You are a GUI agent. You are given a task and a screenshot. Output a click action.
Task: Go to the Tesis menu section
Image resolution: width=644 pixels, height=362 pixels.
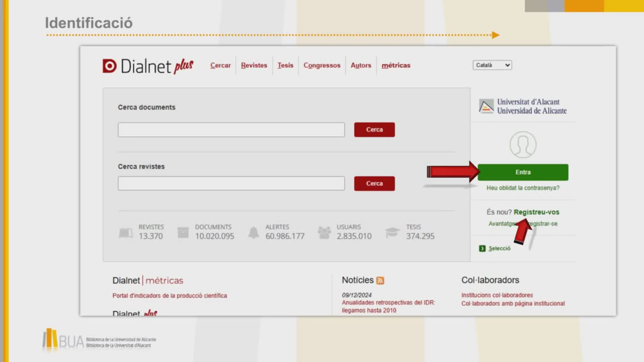(x=285, y=65)
